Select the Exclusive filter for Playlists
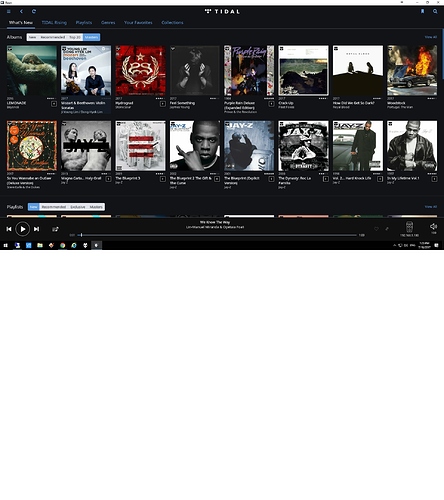This screenshot has height=500, width=444. tap(78, 207)
